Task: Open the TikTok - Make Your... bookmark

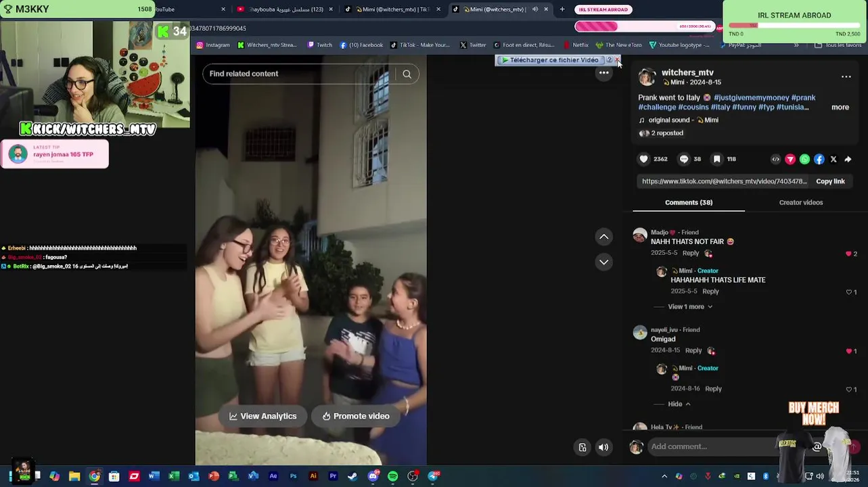Action: point(420,45)
